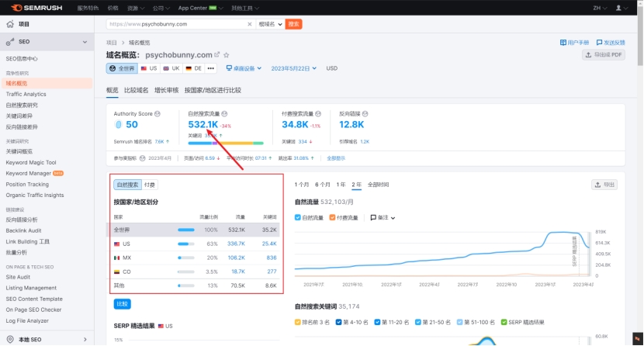Click the globe icon for 全世界
644x346 pixels.
pos(113,68)
